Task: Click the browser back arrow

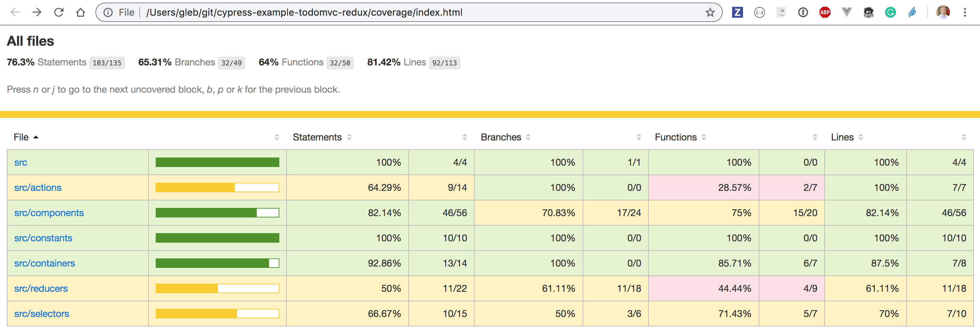Action: click(15, 13)
